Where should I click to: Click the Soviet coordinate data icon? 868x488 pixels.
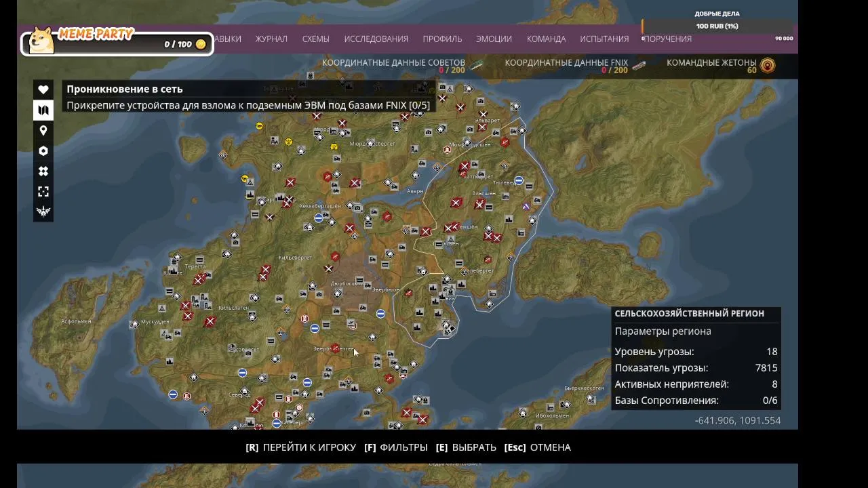point(477,65)
